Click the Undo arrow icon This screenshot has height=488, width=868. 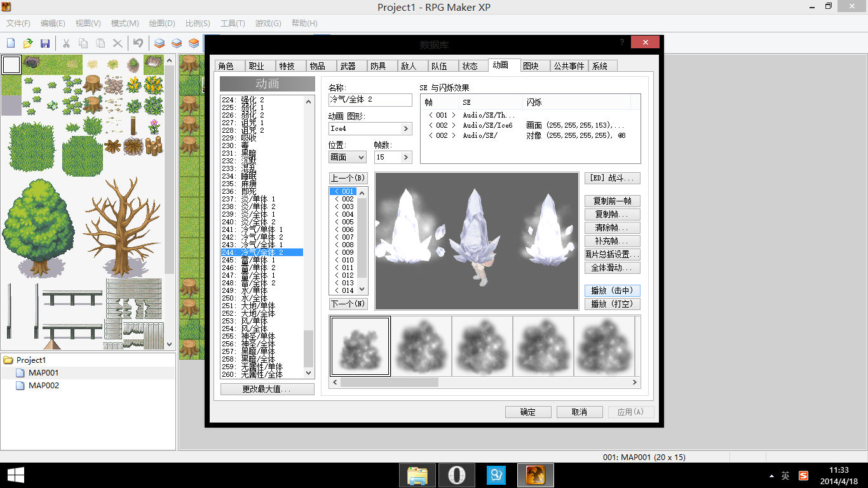138,43
